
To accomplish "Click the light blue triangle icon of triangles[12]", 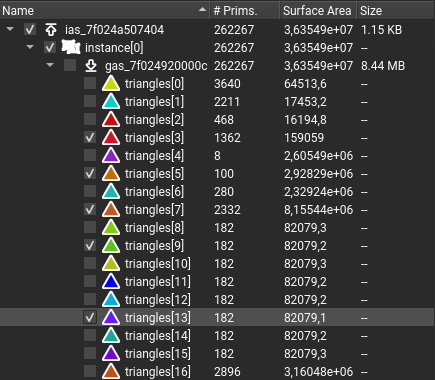I will [x=111, y=299].
